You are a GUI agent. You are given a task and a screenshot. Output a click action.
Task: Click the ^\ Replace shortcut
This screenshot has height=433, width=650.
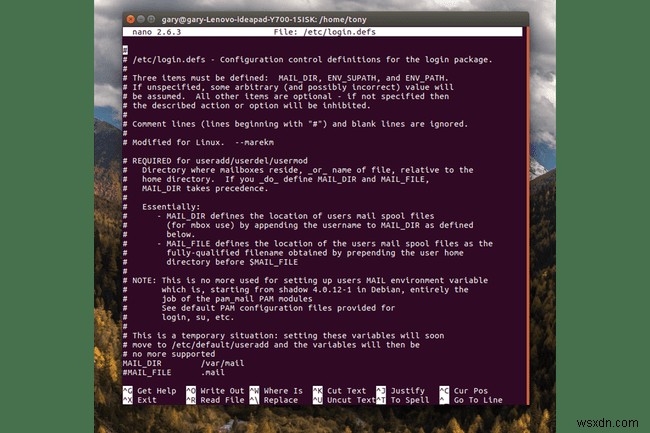tap(274, 400)
